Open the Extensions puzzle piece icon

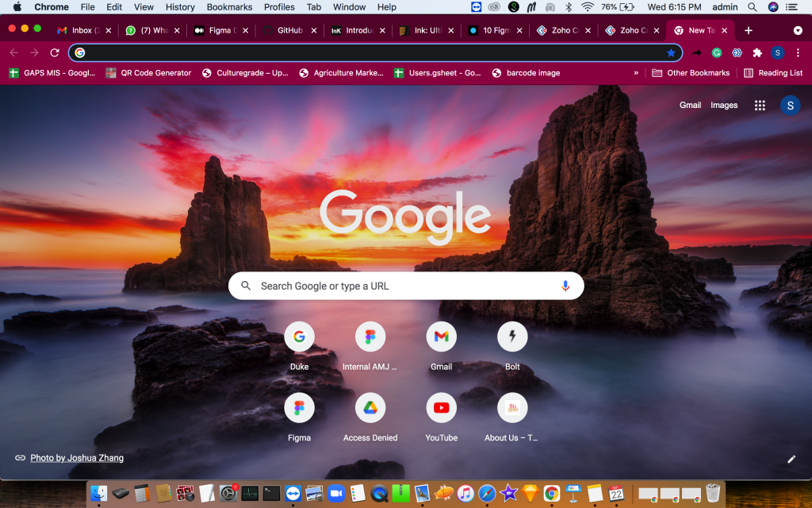coord(757,52)
